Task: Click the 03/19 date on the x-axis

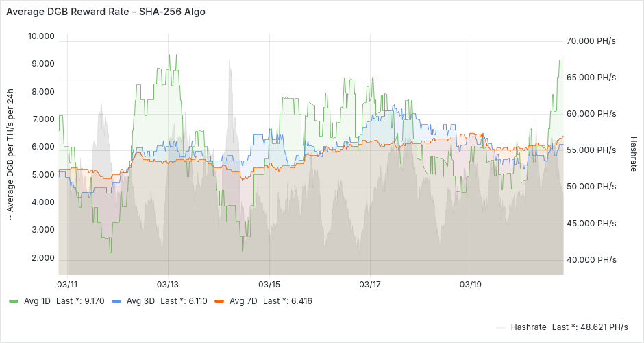Action: (471, 284)
